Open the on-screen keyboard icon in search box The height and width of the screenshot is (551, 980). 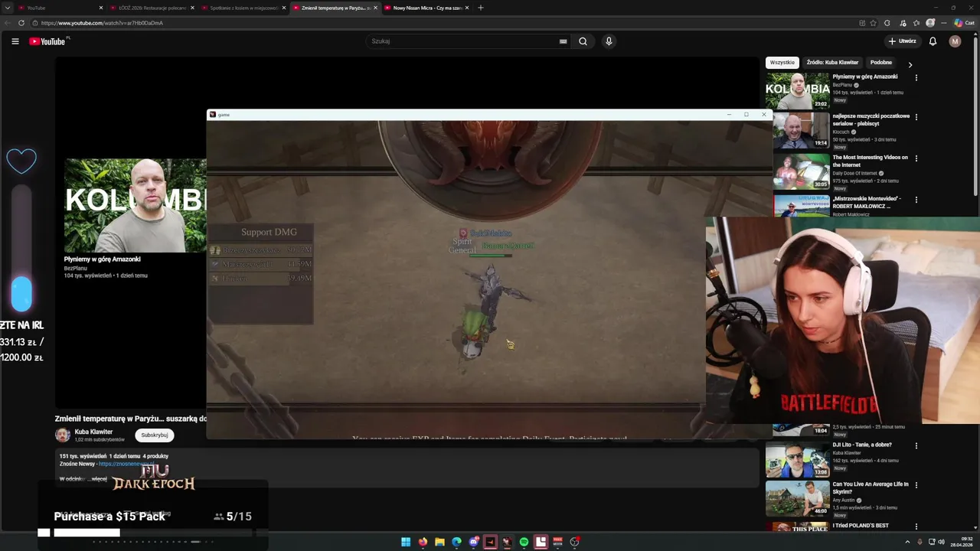coord(563,41)
